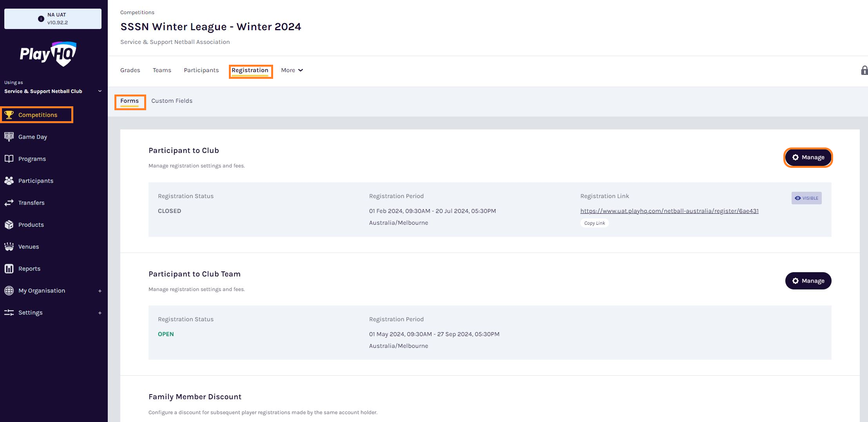
Task: Click the Reports chart icon
Action: tap(9, 269)
